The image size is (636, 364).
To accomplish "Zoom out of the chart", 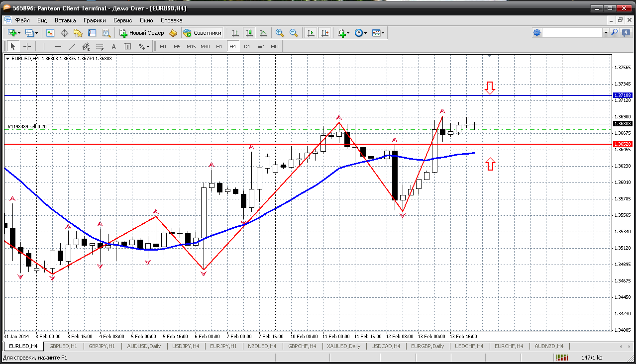I will coord(294,33).
